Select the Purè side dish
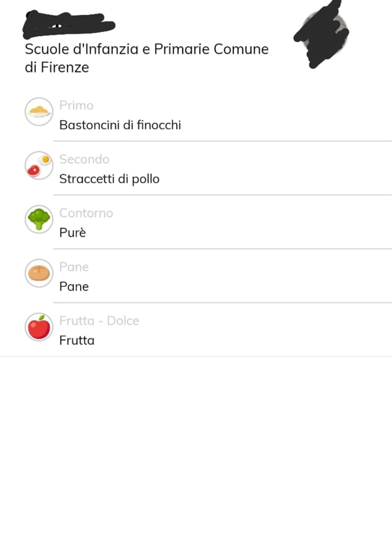The image size is (392, 548). click(x=73, y=233)
